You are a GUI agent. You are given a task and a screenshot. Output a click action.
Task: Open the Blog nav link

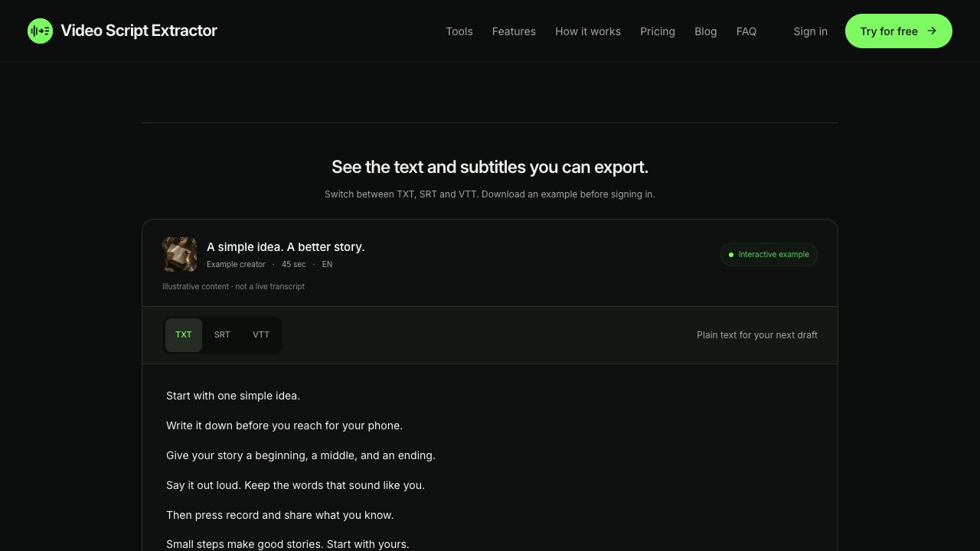pyautogui.click(x=706, y=31)
